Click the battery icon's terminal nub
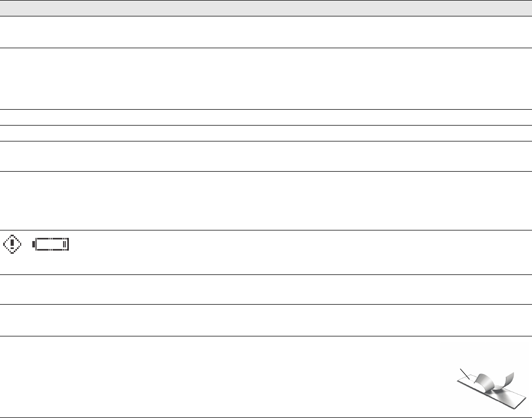The image size is (532, 418). point(34,245)
